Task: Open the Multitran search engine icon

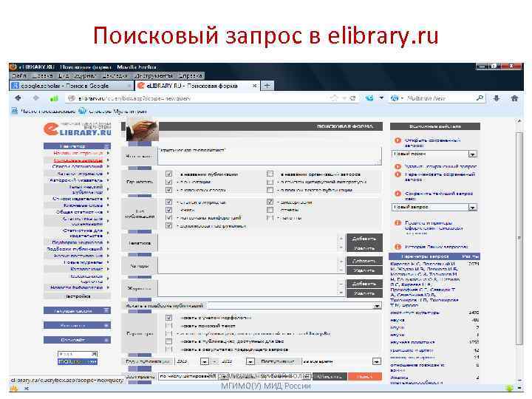Action: [x=395, y=98]
